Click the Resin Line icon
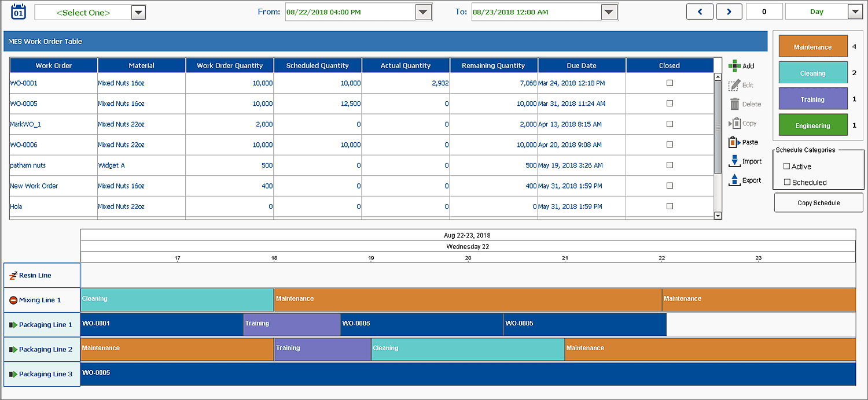The height and width of the screenshot is (400, 868). pyautogui.click(x=13, y=275)
